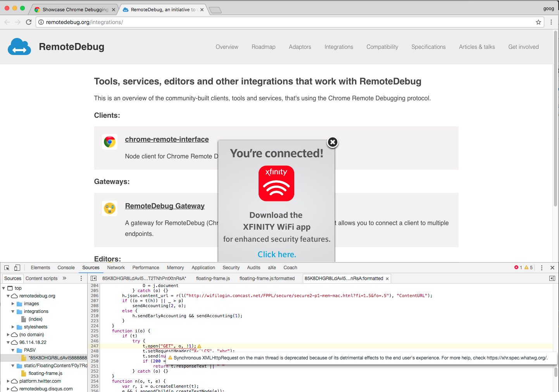
Task: Reload the page with the refresh icon
Action: pos(29,22)
